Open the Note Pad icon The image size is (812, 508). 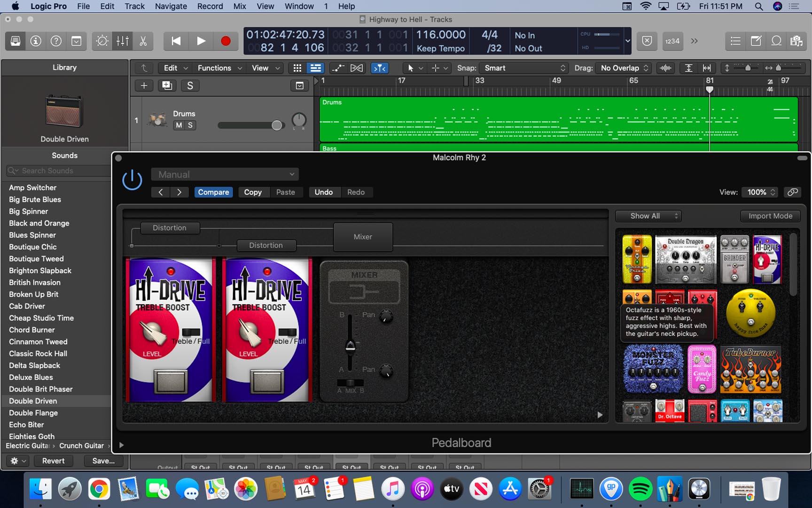pos(756,41)
